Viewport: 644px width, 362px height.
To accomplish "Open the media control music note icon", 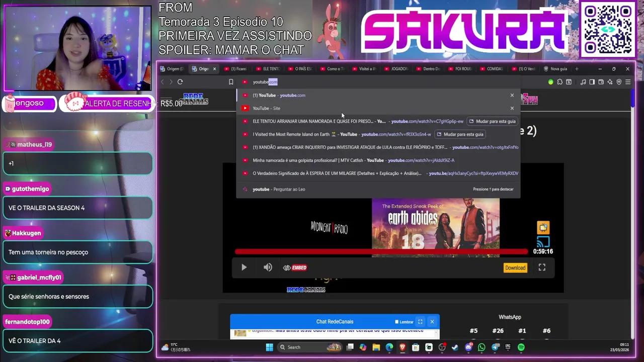I will tap(583, 82).
